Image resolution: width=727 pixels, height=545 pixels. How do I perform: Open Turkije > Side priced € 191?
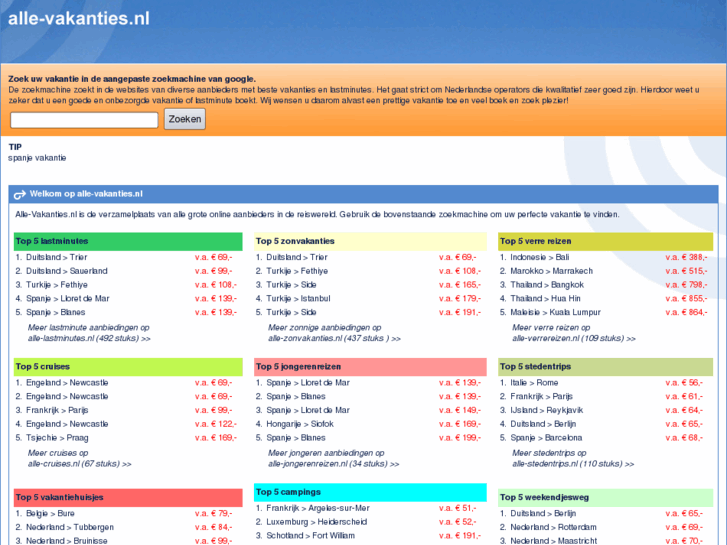pyautogui.click(x=291, y=313)
